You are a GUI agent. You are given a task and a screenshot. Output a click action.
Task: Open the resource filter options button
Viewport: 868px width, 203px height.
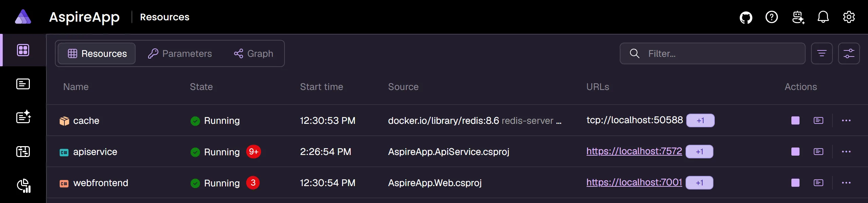click(x=822, y=53)
